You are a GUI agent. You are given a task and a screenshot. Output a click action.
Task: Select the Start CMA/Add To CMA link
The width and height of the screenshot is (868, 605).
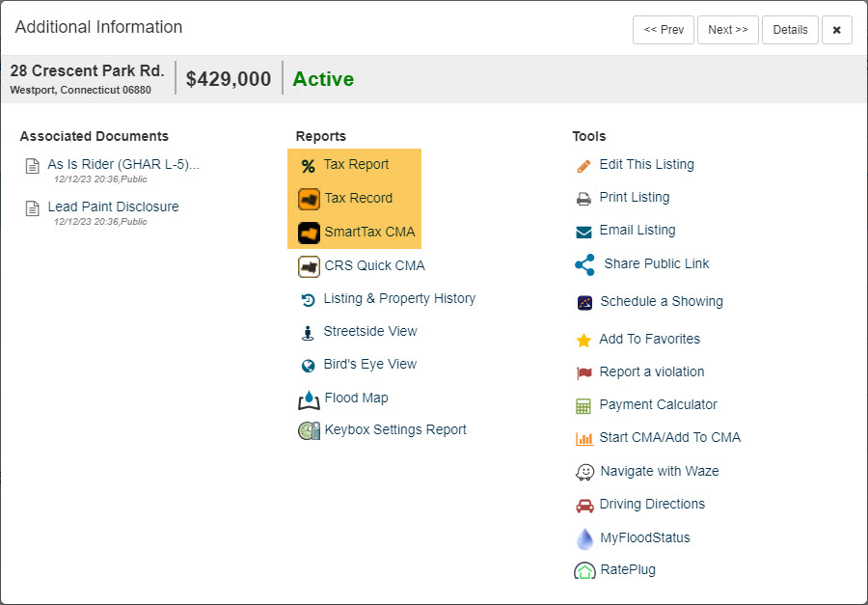point(670,438)
